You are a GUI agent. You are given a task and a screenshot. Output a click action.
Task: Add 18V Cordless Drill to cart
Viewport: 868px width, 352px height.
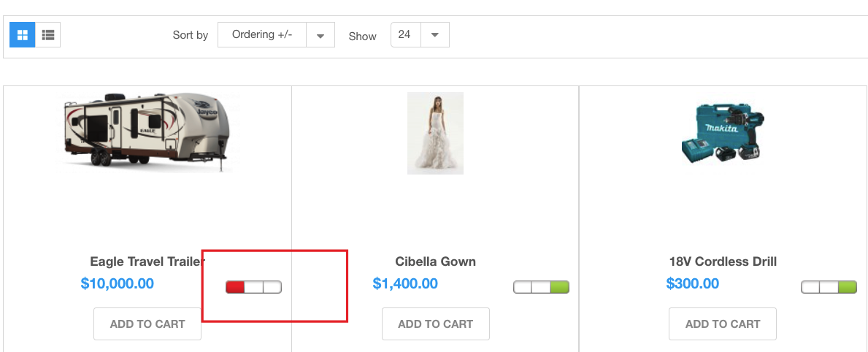click(722, 324)
